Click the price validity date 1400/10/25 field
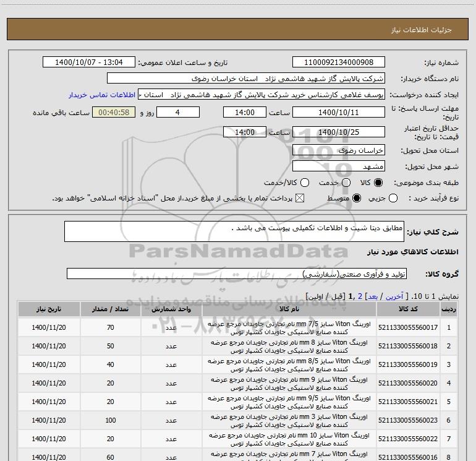This screenshot has width=476, height=461. pyautogui.click(x=338, y=132)
